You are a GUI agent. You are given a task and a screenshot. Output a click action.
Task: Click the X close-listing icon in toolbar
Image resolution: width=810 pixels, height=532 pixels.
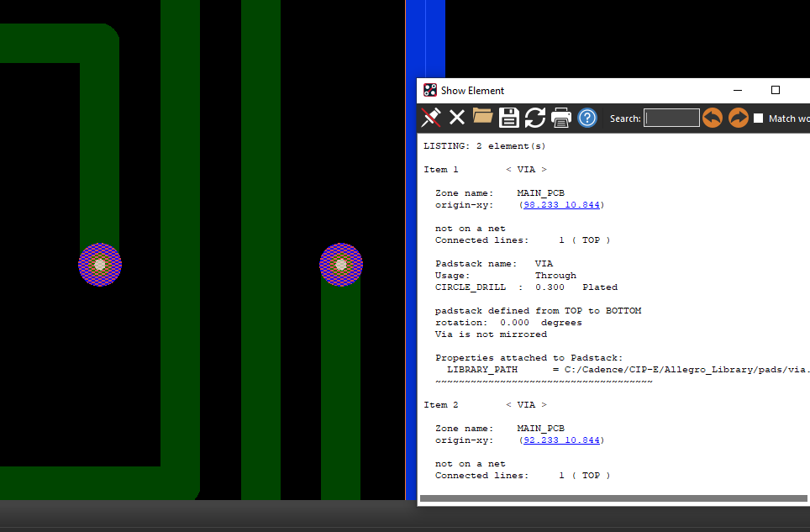pyautogui.click(x=456, y=118)
